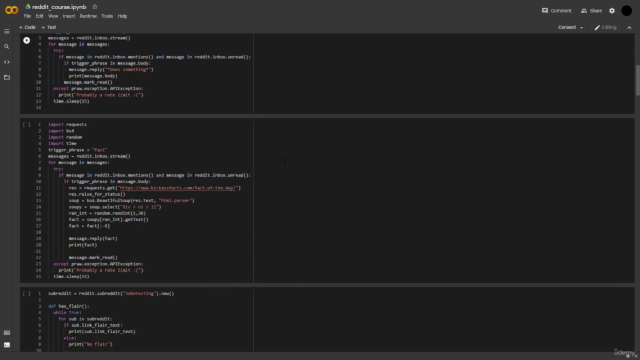Open the Tools menu

click(x=107, y=16)
